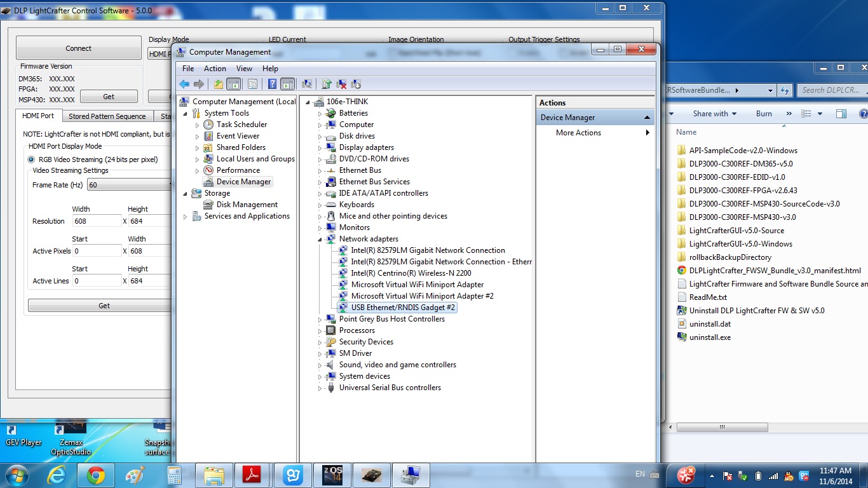Click the blue Help question mark icon
The height and width of the screenshot is (488, 868).
point(272,84)
